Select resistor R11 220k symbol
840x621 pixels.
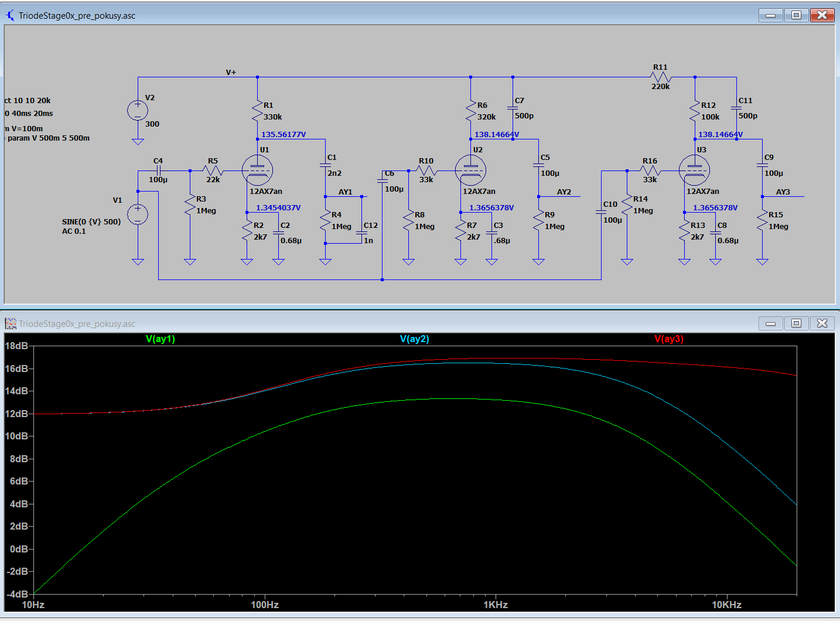[x=660, y=77]
